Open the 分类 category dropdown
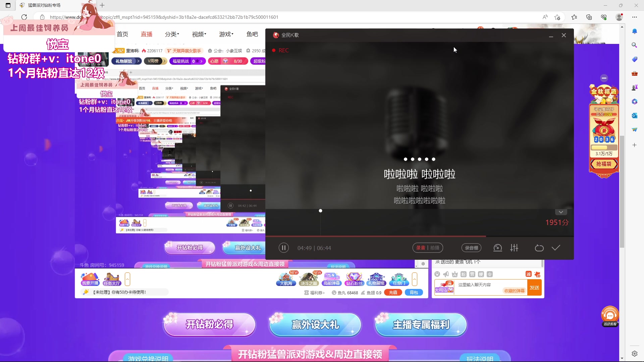644x362 pixels. [x=172, y=34]
